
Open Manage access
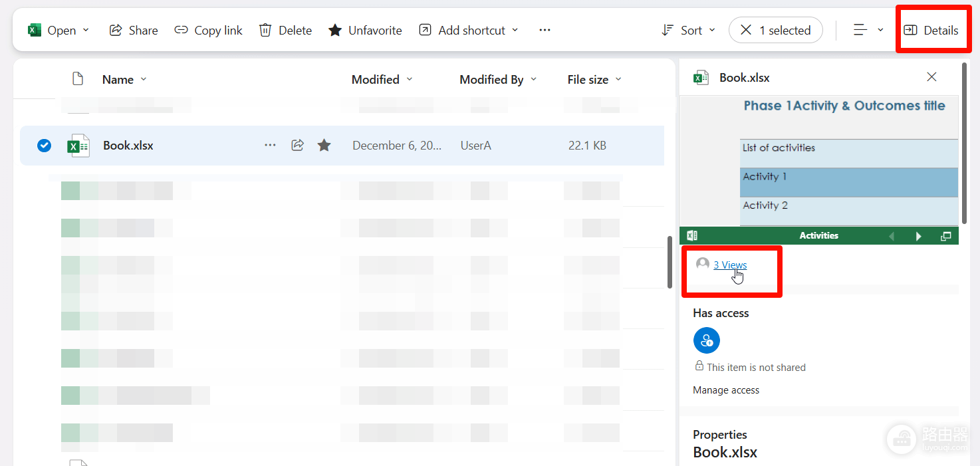[x=726, y=390]
